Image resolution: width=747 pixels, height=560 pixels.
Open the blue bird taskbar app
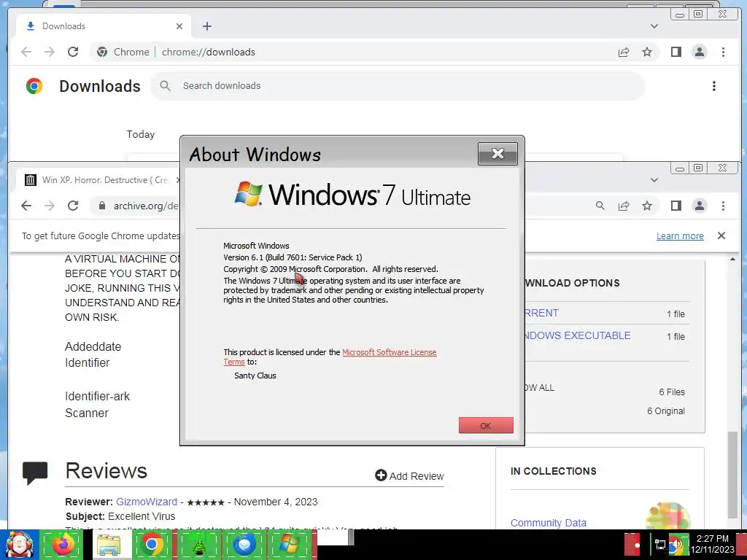(244, 544)
